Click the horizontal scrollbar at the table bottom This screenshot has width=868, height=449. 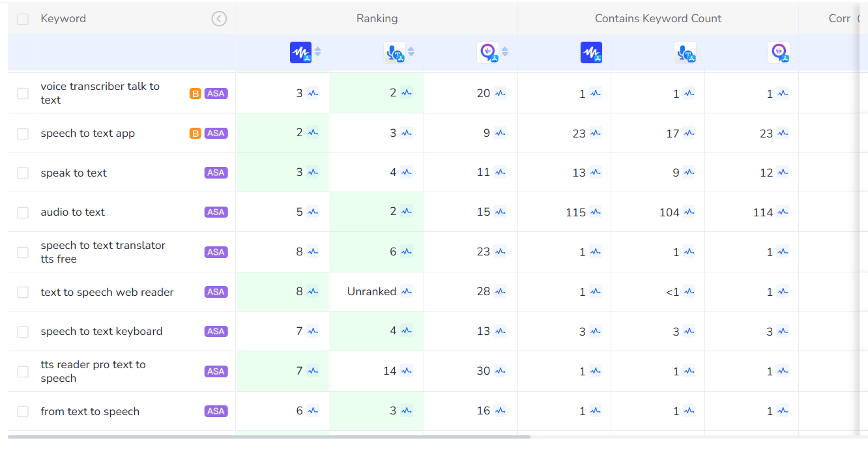pyautogui.click(x=268, y=437)
